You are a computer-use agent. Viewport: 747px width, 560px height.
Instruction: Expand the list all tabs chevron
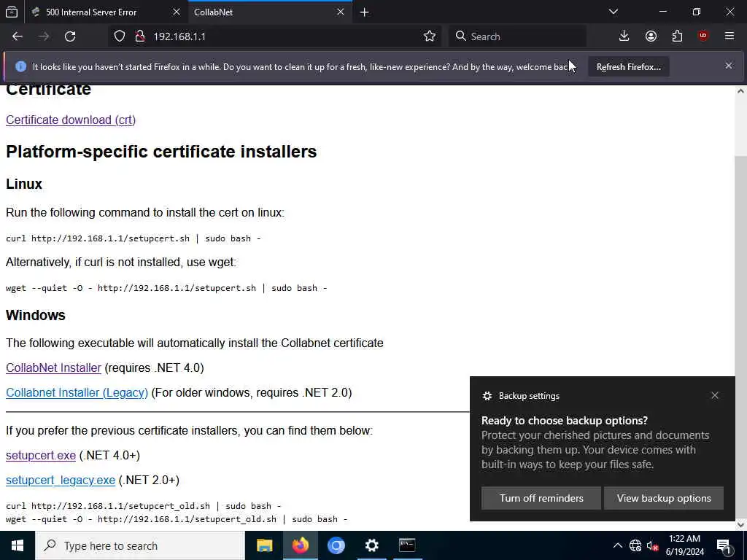click(x=613, y=12)
